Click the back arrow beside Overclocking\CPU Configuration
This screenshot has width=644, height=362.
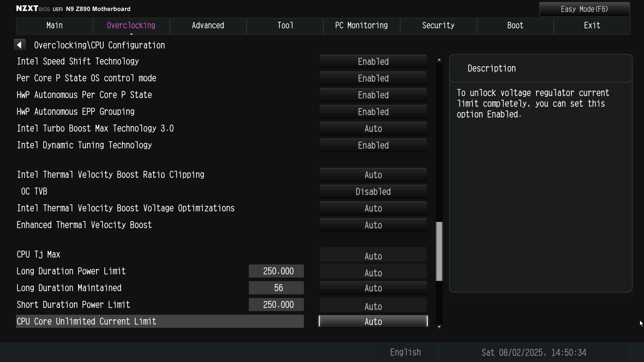(20, 45)
